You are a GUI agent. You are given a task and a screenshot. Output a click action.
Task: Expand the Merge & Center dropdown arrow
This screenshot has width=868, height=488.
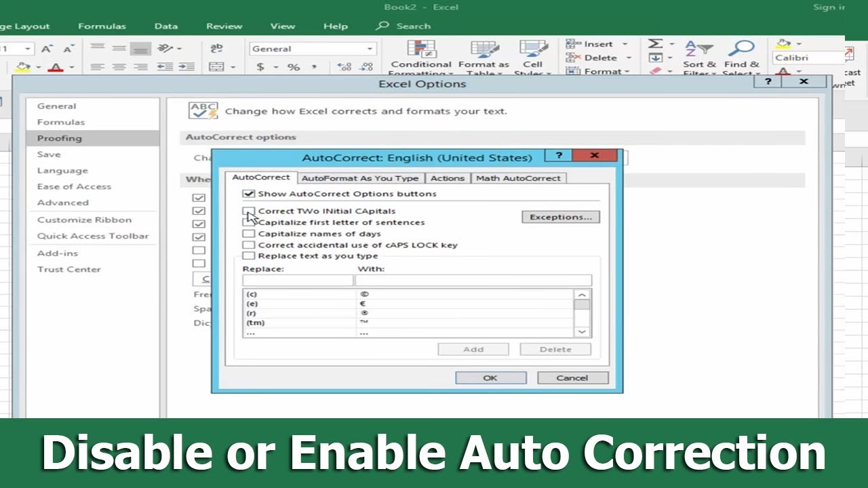(x=233, y=67)
